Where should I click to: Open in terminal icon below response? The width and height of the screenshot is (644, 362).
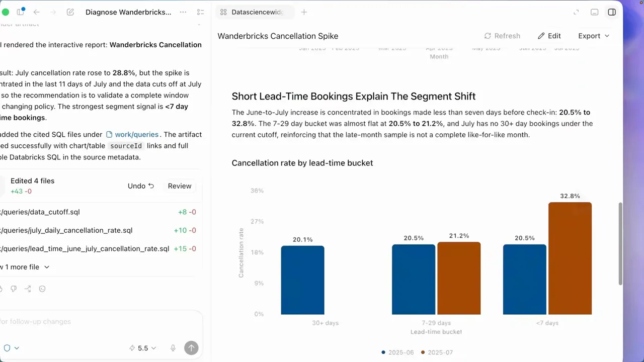[x=42, y=289]
